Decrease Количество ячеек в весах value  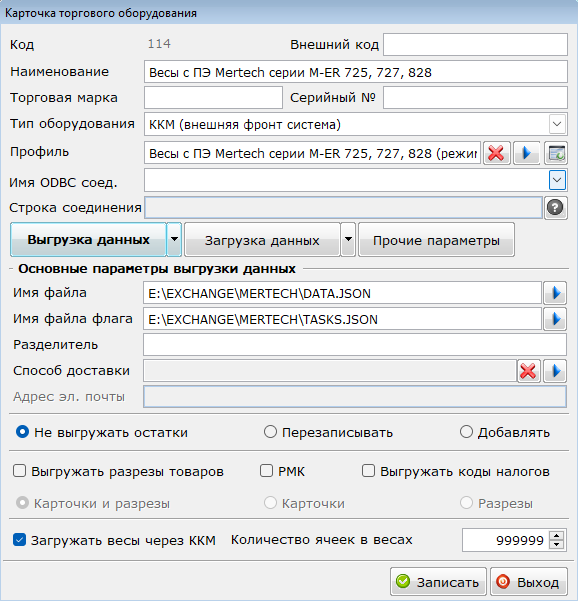pos(557,544)
